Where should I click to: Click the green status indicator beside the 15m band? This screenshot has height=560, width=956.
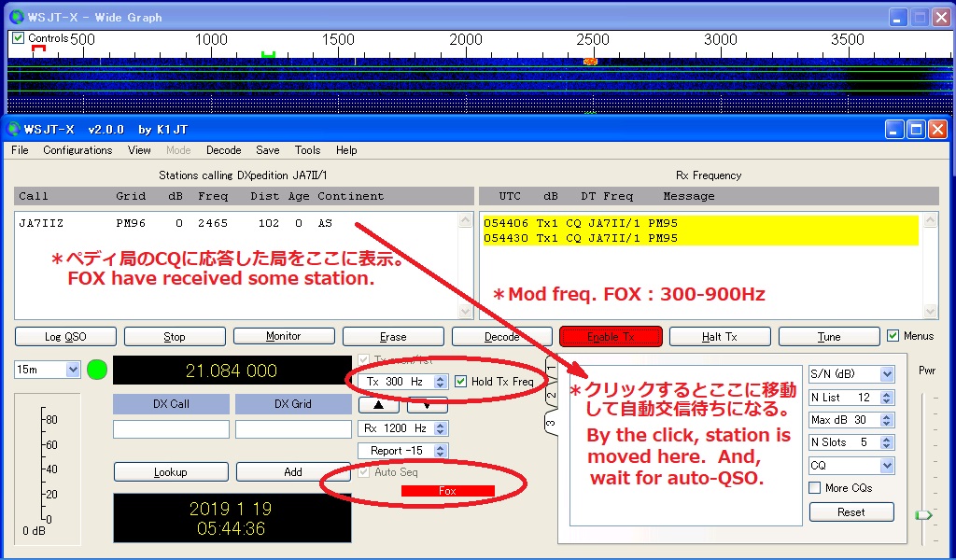tap(97, 370)
